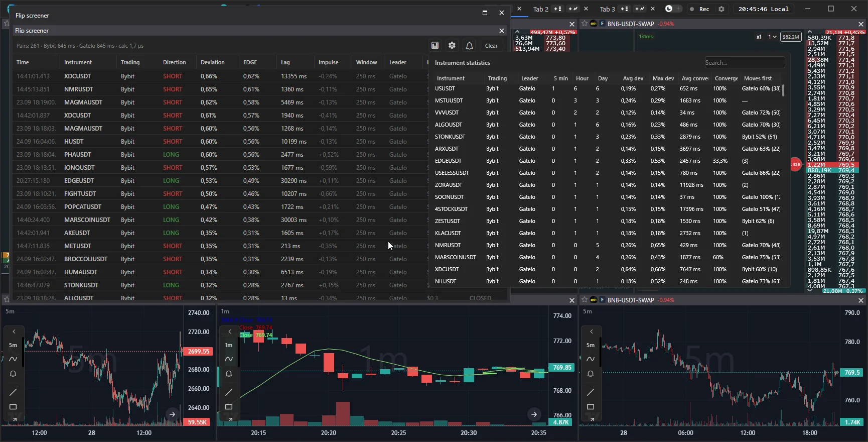Jump to latest bar on the 1m chart

click(534, 414)
